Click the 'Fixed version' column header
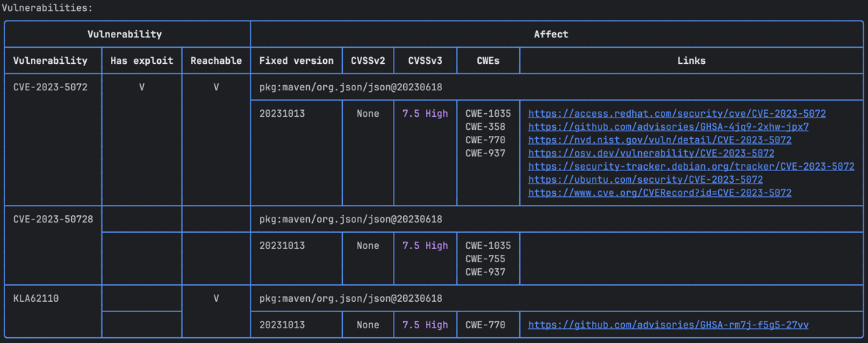Screen dimensions: 868x343 pyautogui.click(x=296, y=61)
